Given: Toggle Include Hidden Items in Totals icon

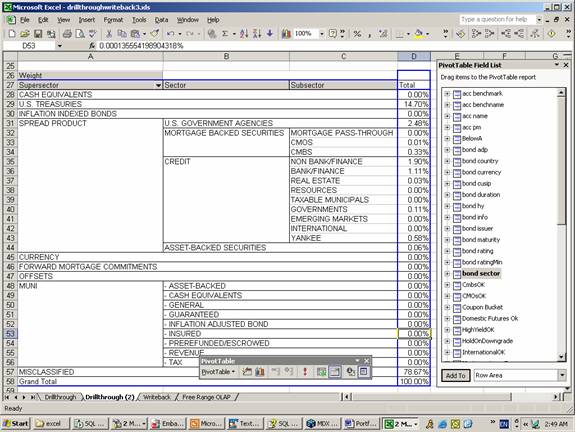Looking at the screenshot, I should point(321,371).
